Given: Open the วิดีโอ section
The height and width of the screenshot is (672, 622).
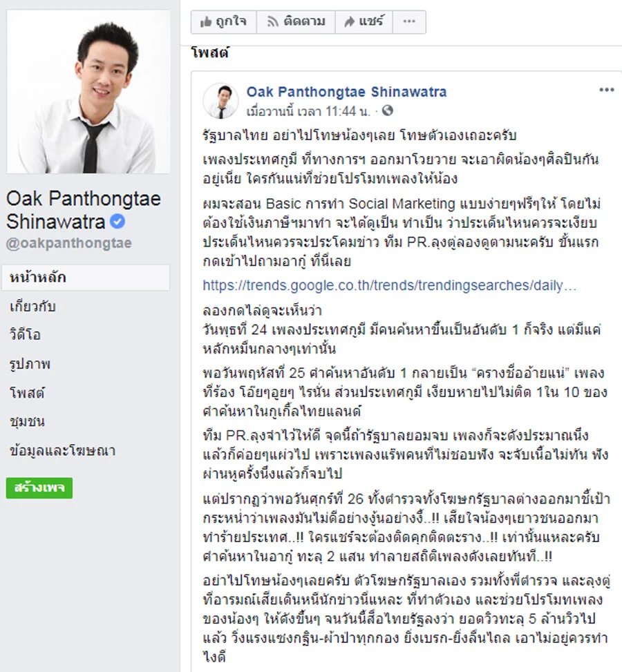Looking at the screenshot, I should click(25, 335).
